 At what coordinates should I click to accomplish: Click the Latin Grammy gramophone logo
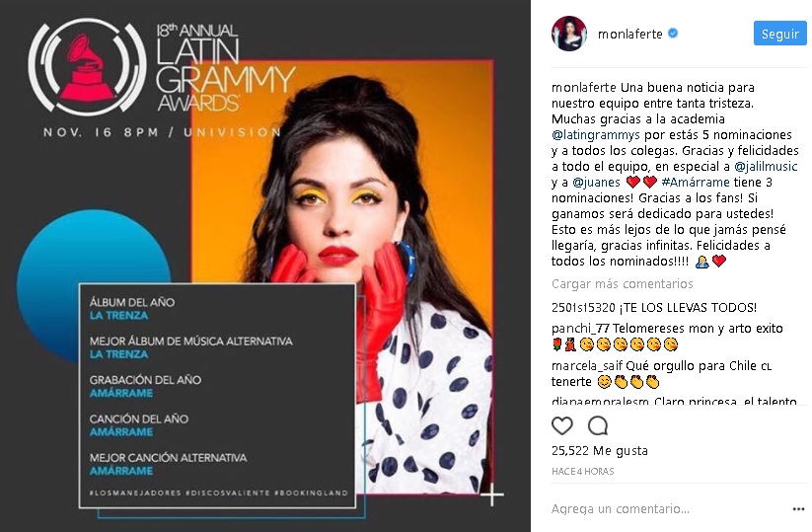click(87, 67)
